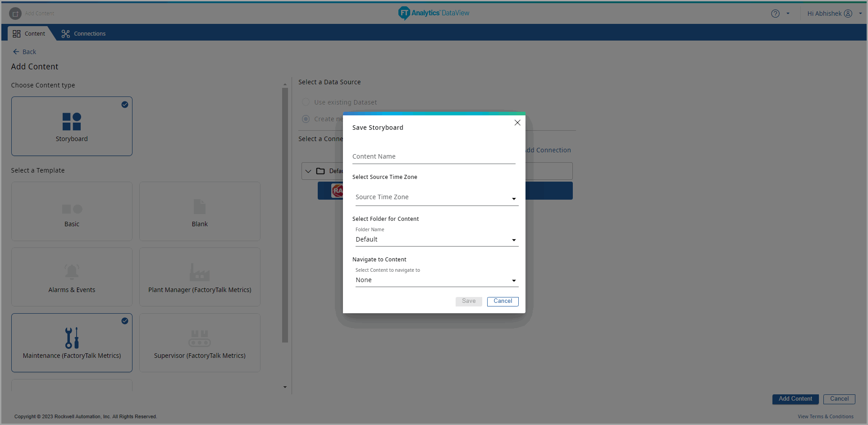
Task: Click the Select a Data Source heading
Action: tap(329, 82)
